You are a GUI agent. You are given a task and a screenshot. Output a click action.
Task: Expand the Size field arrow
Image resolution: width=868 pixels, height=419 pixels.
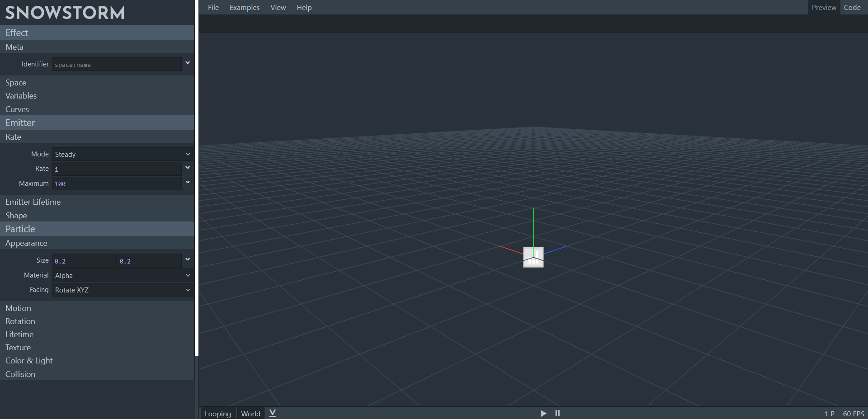pos(188,259)
